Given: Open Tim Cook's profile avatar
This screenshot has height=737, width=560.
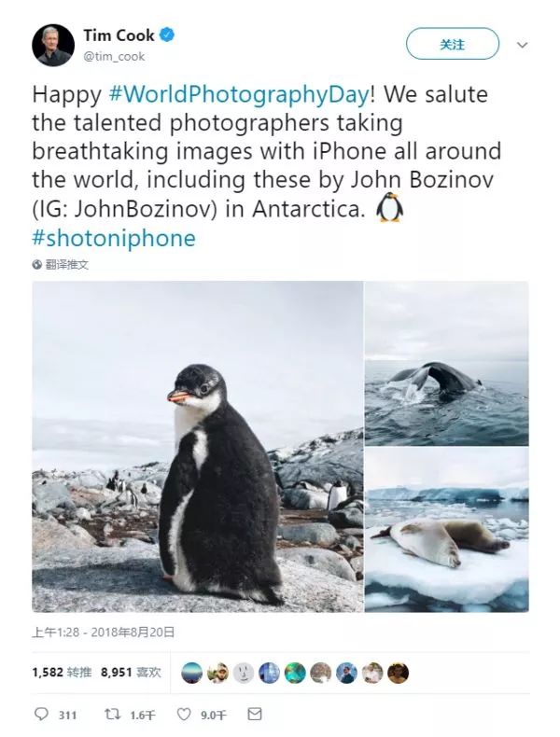Looking at the screenshot, I should point(53,45).
